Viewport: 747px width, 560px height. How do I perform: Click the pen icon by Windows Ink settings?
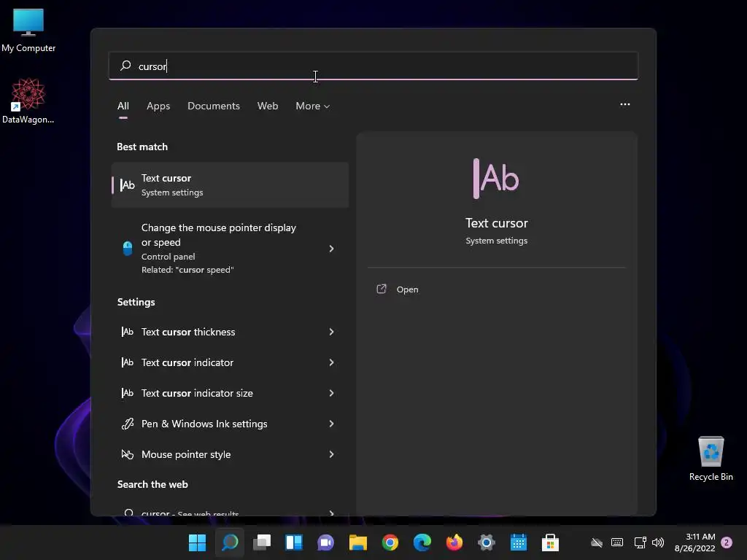128,424
